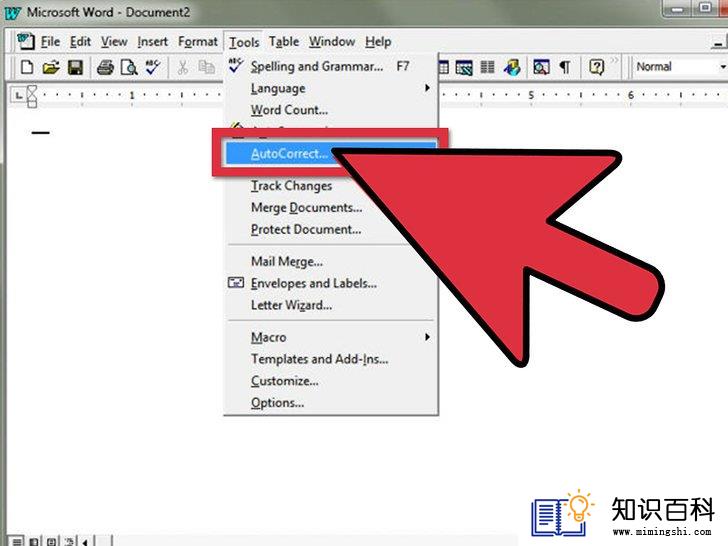The image size is (728, 546).
Task: Open the File menu
Action: 50,42
